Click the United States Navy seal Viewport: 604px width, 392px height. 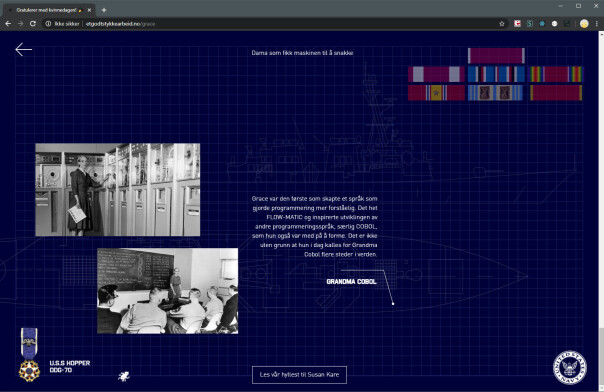click(570, 368)
